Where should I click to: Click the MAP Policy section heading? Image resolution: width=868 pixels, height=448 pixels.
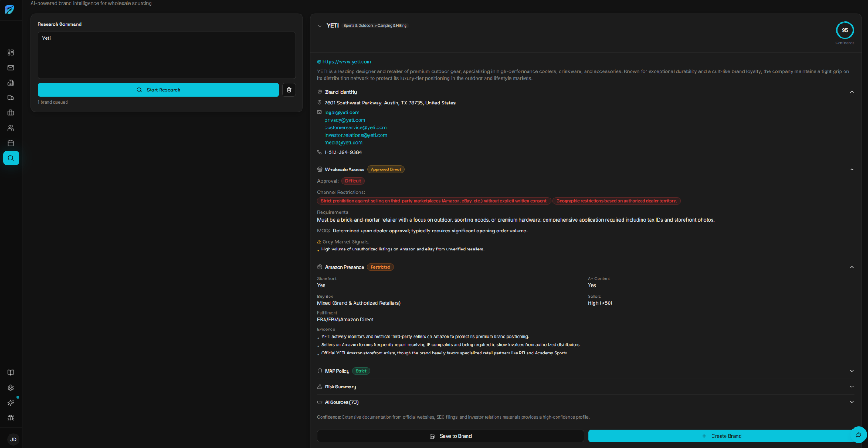pyautogui.click(x=337, y=371)
